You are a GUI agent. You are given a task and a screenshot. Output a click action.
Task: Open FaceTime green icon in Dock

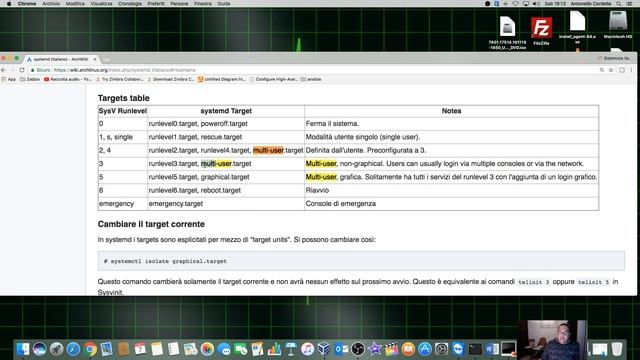click(240, 349)
